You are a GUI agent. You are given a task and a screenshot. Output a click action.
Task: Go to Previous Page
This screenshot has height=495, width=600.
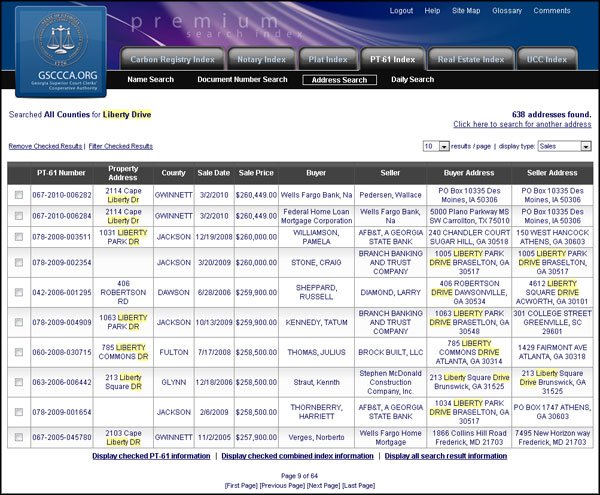282,485
